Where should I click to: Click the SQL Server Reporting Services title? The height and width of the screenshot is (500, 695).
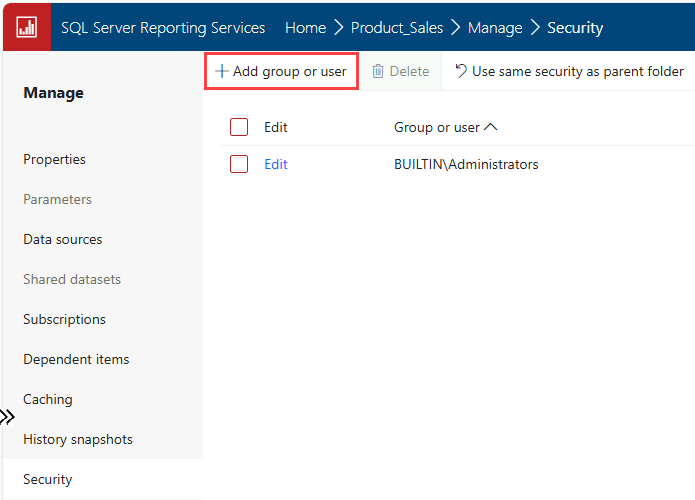click(163, 28)
